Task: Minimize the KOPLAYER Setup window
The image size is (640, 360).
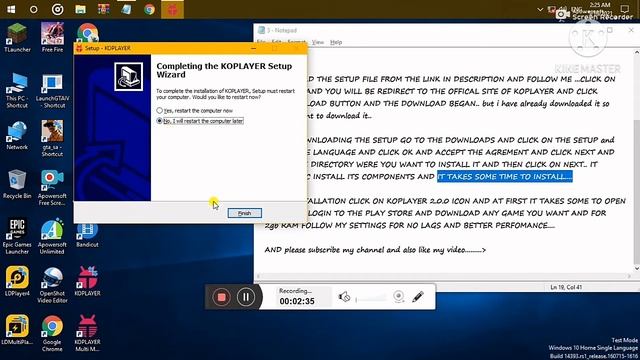Action: pyautogui.click(x=253, y=48)
